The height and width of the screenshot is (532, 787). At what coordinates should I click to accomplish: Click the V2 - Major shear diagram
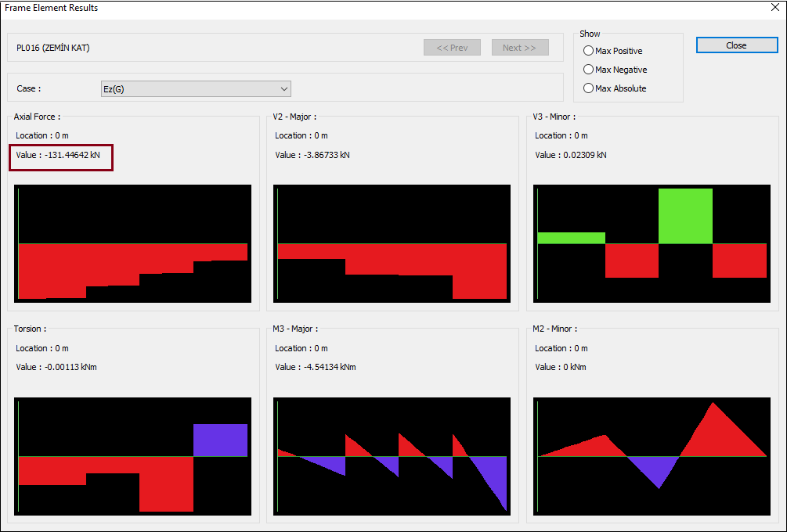tap(392, 243)
